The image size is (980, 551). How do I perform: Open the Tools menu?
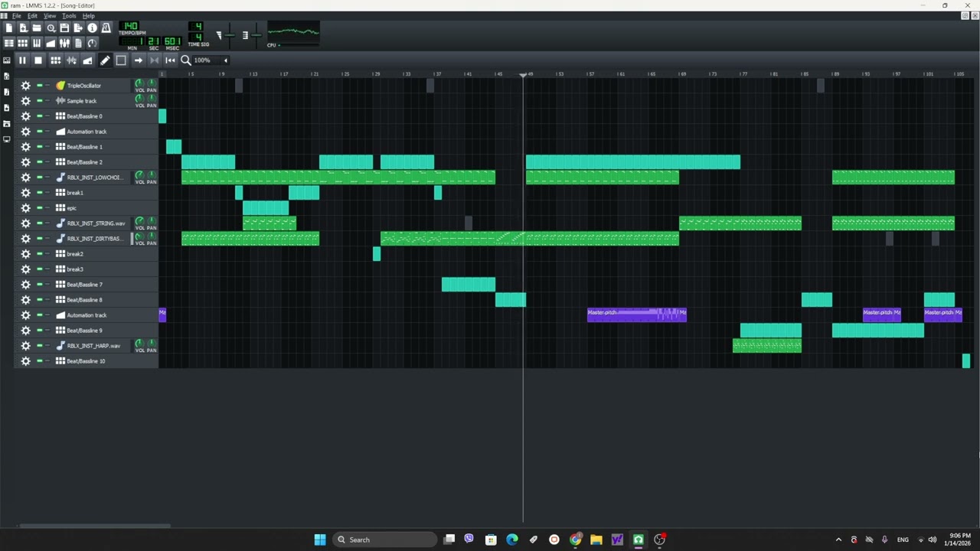click(69, 15)
